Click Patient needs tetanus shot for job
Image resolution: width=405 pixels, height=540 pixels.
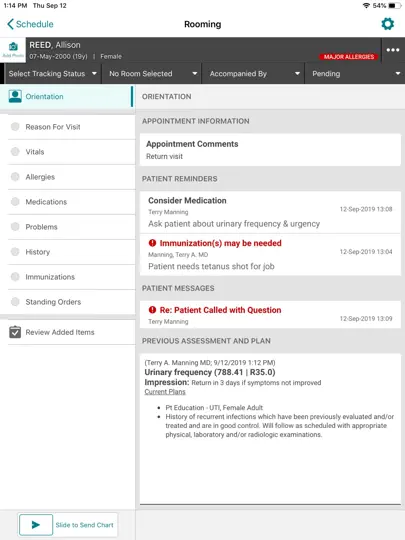[211, 266]
